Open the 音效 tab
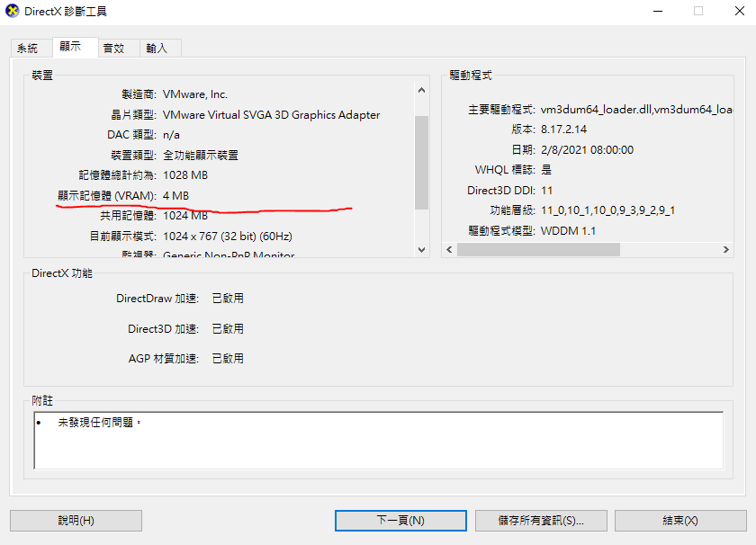Image resolution: width=756 pixels, height=545 pixels. click(x=113, y=49)
